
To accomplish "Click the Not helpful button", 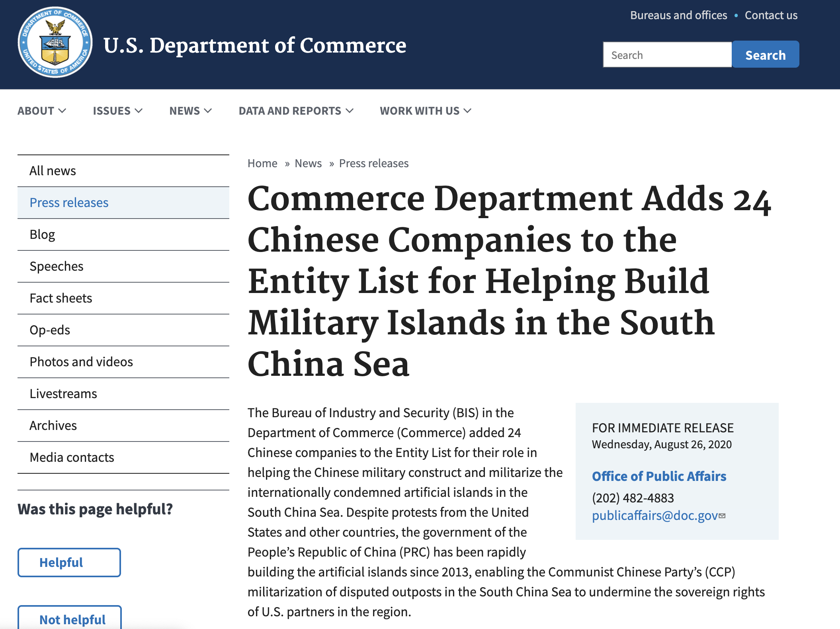I will 69,617.
